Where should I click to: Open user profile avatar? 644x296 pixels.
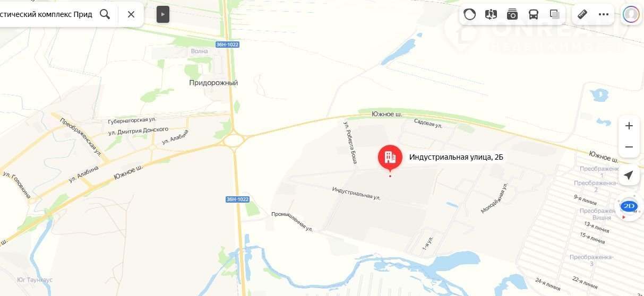pyautogui.click(x=631, y=14)
